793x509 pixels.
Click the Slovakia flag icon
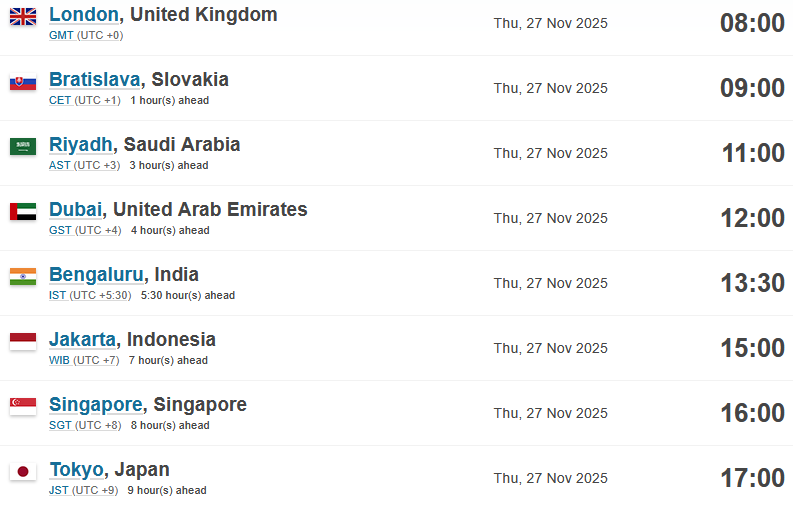pyautogui.click(x=23, y=82)
